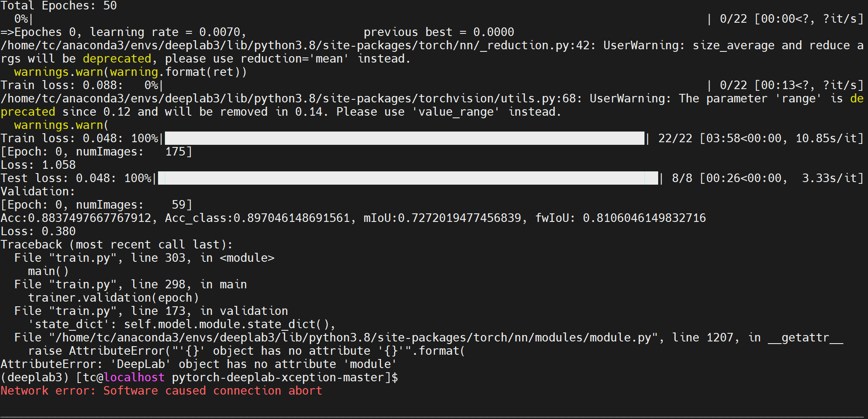The width and height of the screenshot is (868, 419).
Task: Click the 'previous best = 0.0000' text
Action: (439, 32)
